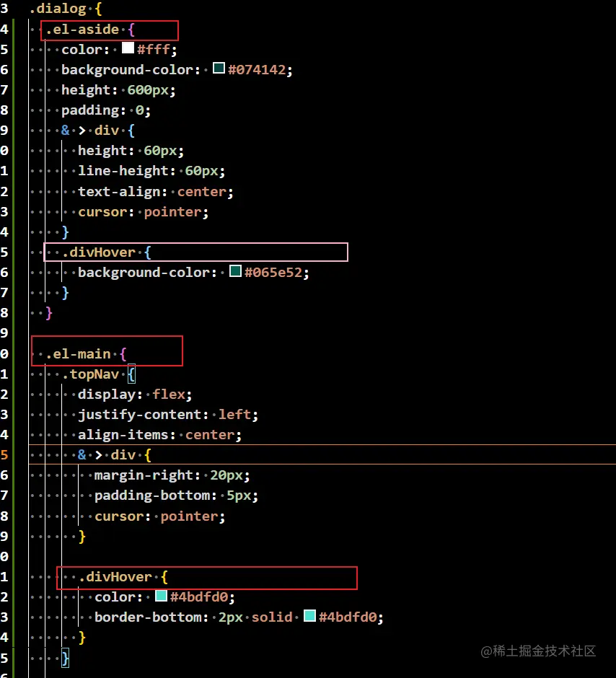Click the '.topNav' selector text
This screenshot has width=616, height=678.
(90, 374)
